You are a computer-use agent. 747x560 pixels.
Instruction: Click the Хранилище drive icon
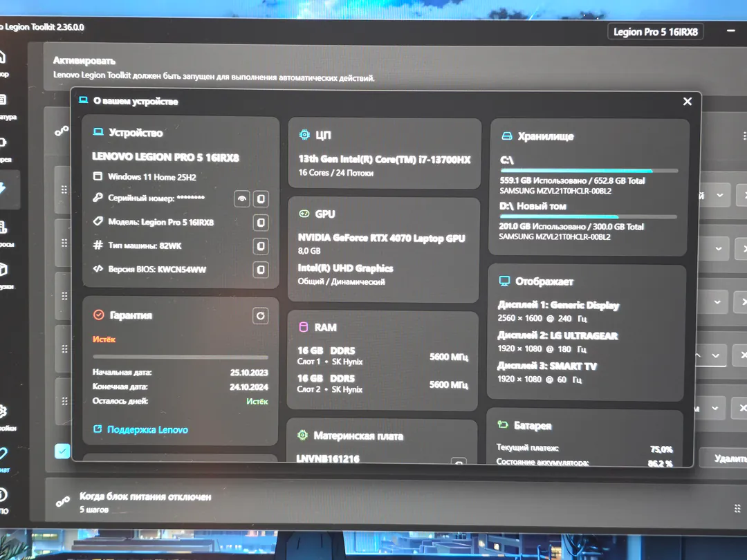click(x=507, y=136)
